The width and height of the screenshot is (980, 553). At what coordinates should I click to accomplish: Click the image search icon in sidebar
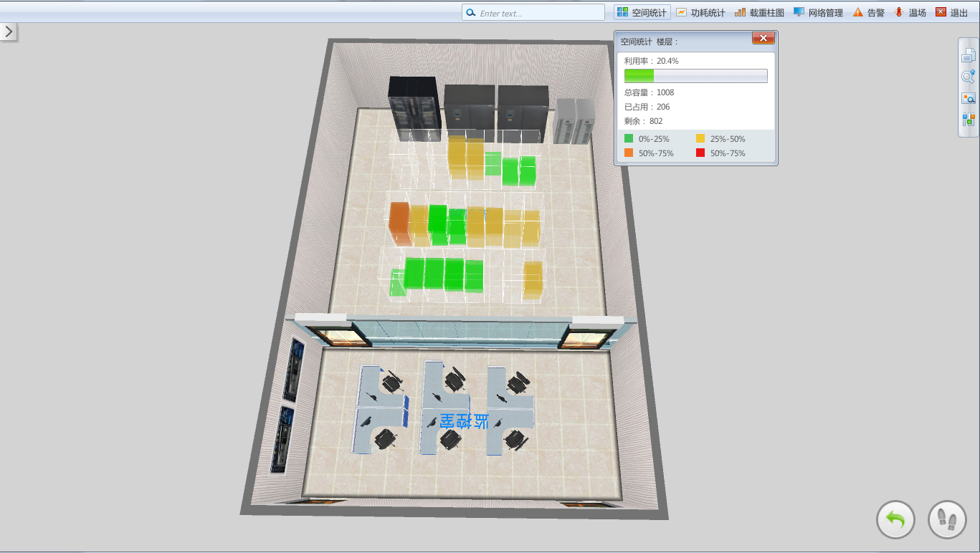tap(968, 98)
